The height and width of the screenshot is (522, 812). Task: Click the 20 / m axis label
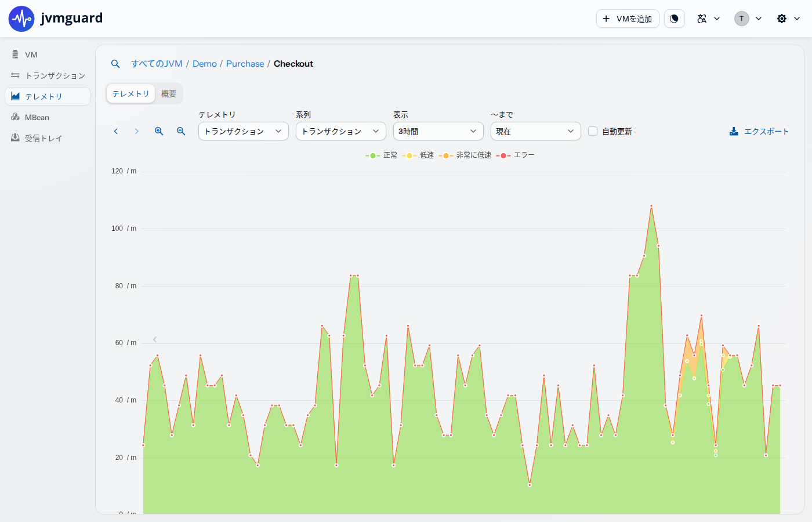click(125, 458)
